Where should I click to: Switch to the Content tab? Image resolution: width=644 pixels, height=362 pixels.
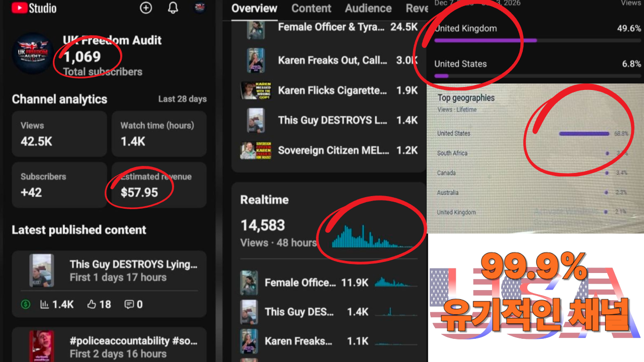click(311, 9)
